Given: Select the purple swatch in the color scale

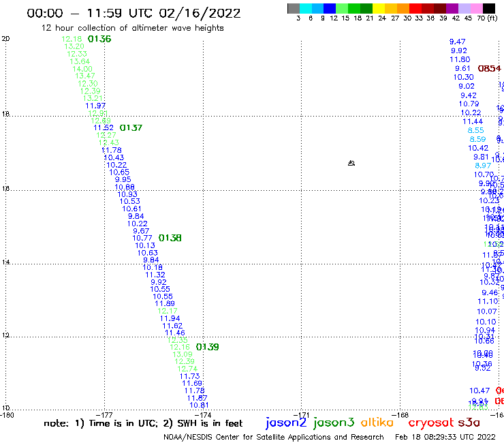Looking at the screenshot, I should (452, 8).
